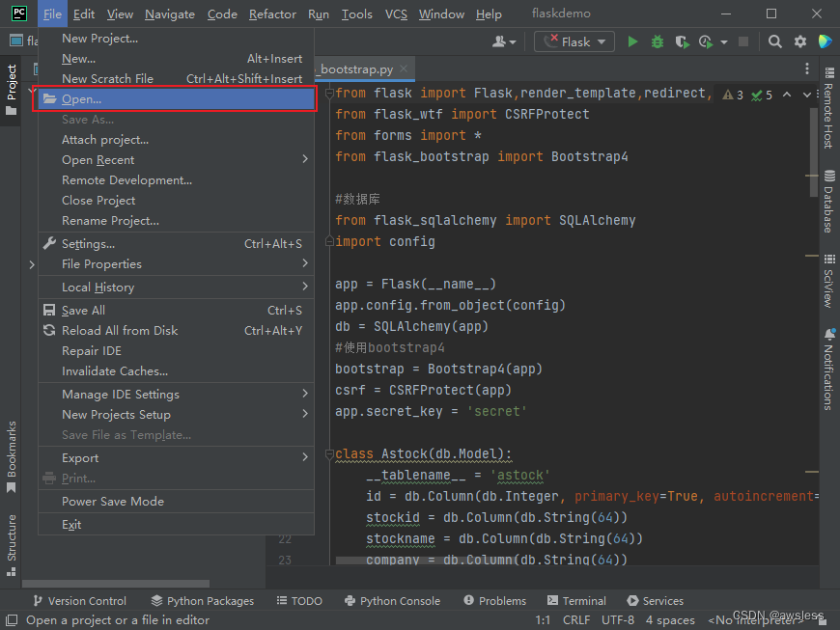Start debugging with the bug icon
Screen dimensions: 840x630
(x=658, y=41)
